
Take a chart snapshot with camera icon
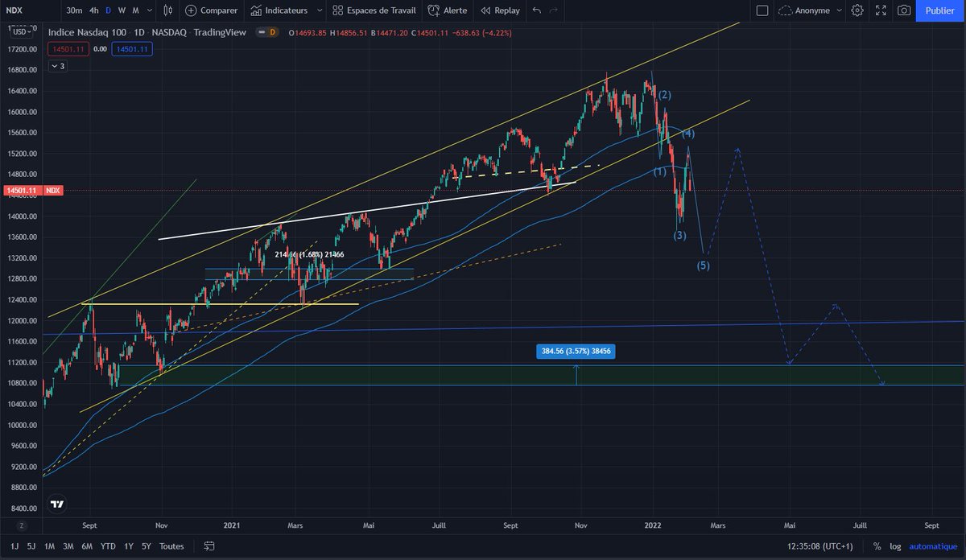[x=904, y=10]
